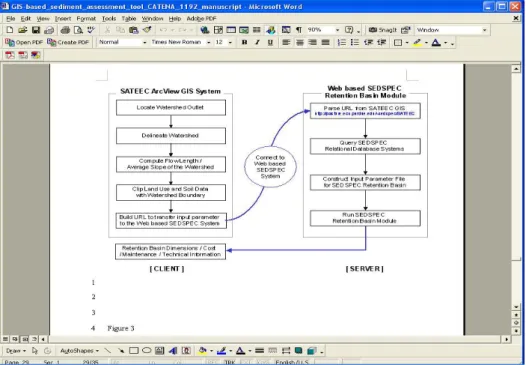Click the Paste clipboard icon
Image resolution: width=526 pixels, height=365 pixels.
coord(134,30)
